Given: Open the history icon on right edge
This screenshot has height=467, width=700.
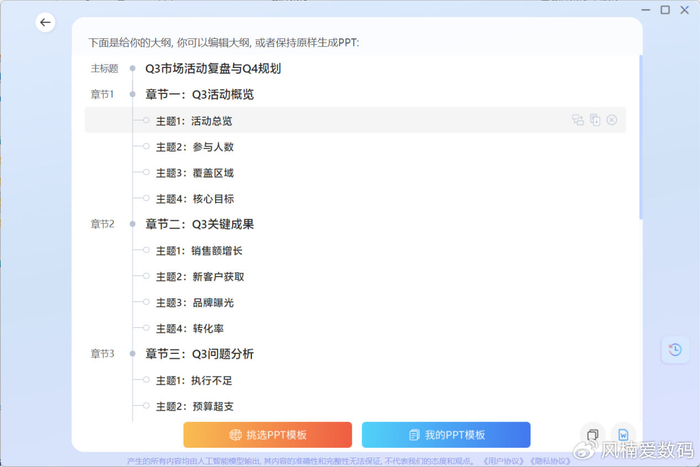Looking at the screenshot, I should click(676, 350).
